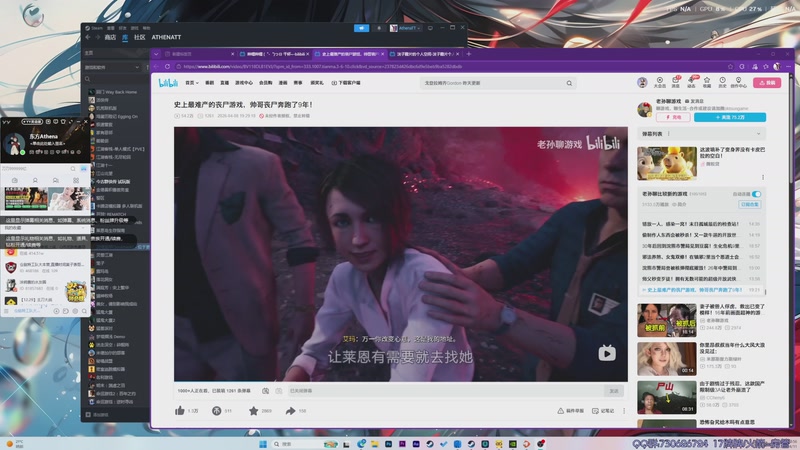Open File Explorer on the taskbar
The width and height of the screenshot is (800, 450).
pyautogui.click(x=374, y=444)
